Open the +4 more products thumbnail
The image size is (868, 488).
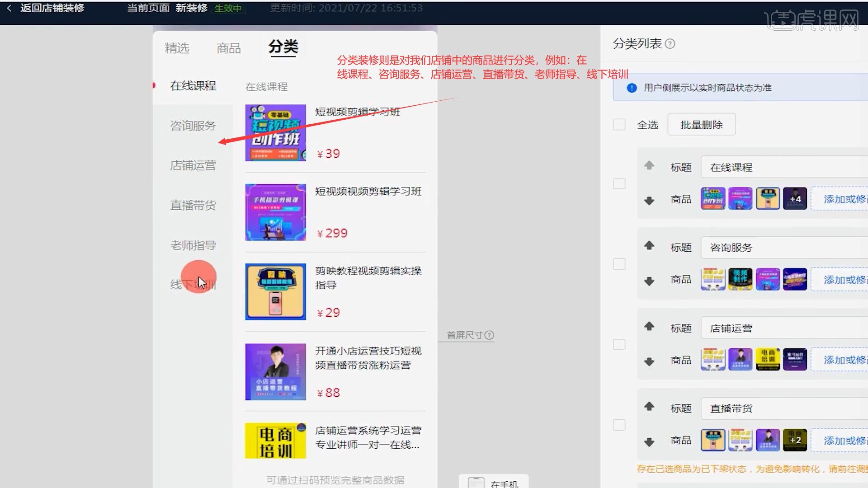click(x=795, y=199)
